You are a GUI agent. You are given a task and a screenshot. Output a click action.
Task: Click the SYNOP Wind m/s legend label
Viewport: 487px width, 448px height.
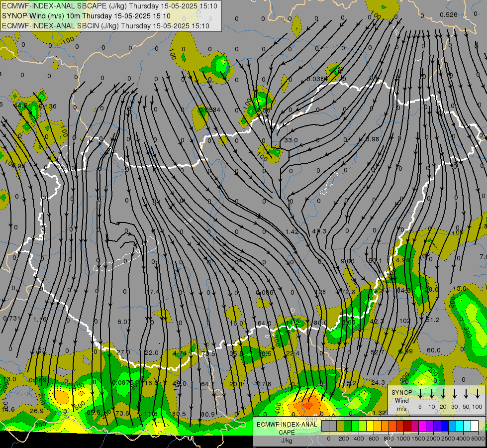(x=401, y=400)
